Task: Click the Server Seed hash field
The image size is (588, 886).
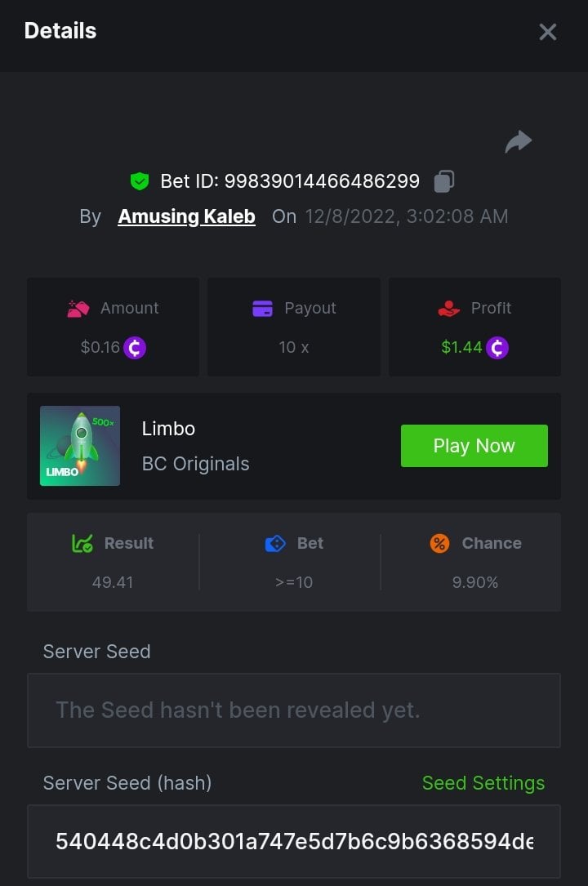Action: click(294, 841)
